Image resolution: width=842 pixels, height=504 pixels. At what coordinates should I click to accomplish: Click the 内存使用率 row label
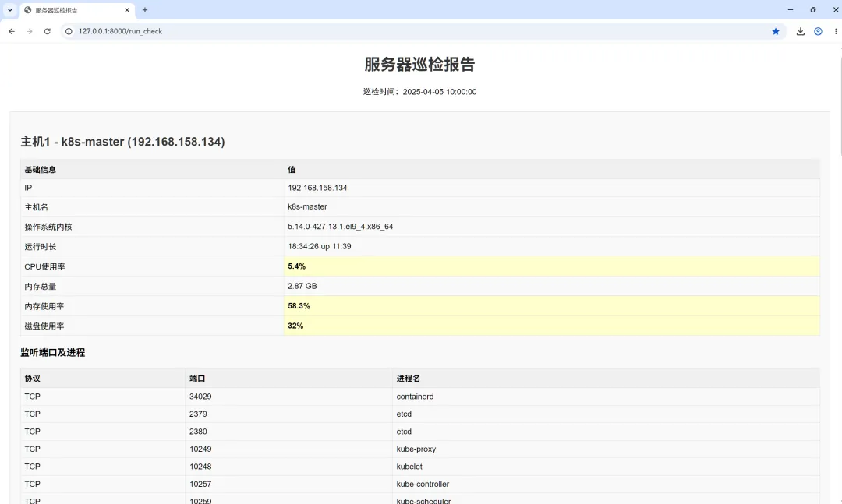point(44,306)
